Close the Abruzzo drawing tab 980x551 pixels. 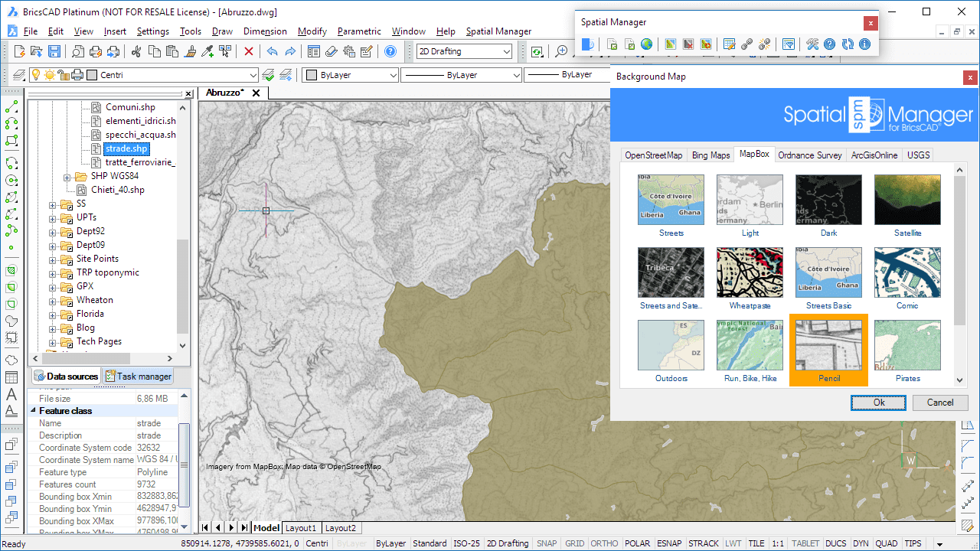[x=256, y=93]
